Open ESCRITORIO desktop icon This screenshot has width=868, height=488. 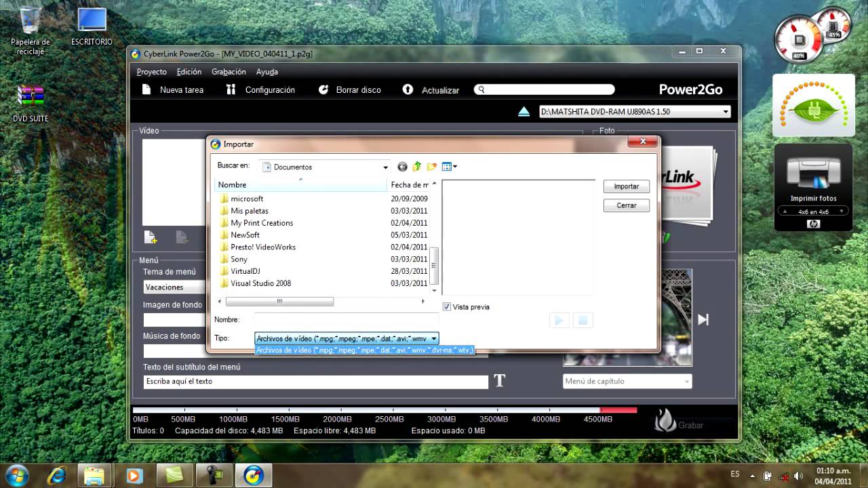tap(92, 27)
